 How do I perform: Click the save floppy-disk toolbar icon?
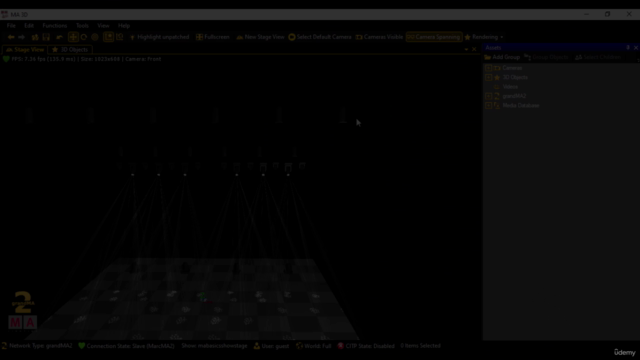click(46, 37)
